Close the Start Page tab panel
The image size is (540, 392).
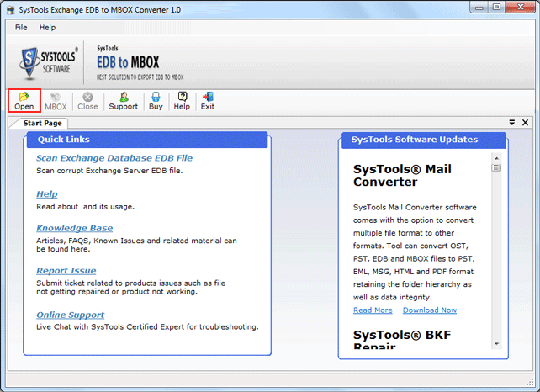tap(525, 122)
